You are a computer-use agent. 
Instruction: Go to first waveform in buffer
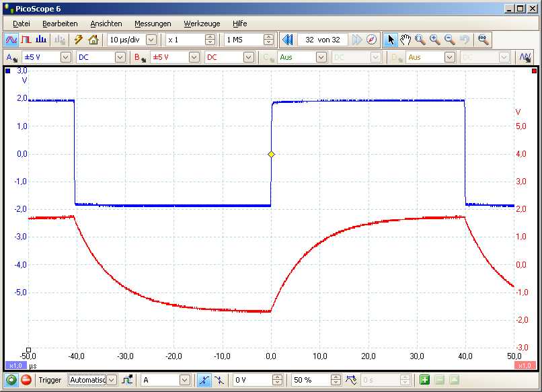[x=288, y=40]
